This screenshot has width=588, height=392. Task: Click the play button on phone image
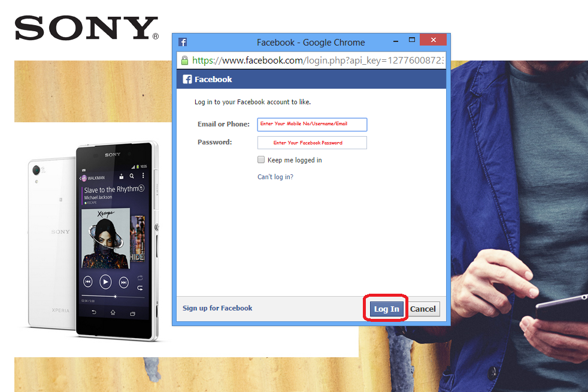point(105,282)
